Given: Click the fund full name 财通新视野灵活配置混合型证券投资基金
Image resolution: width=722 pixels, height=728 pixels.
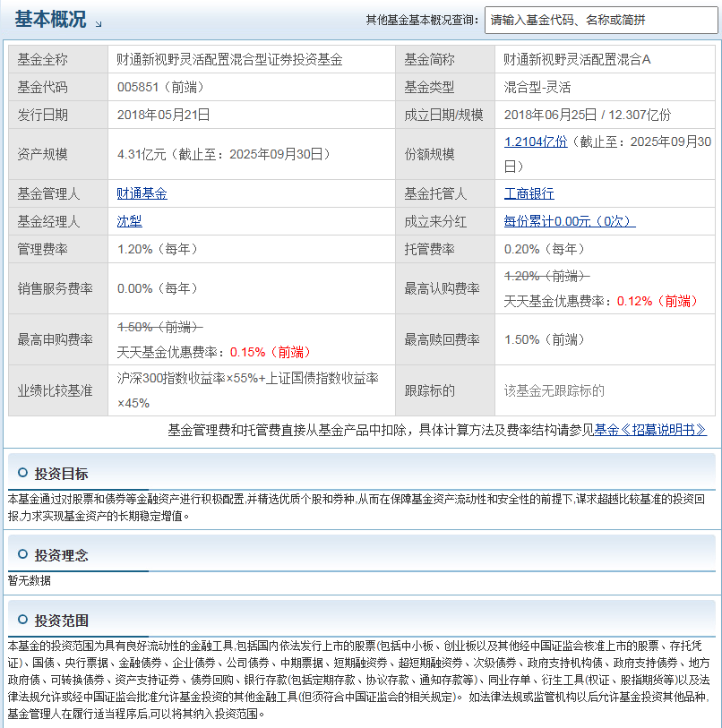Looking at the screenshot, I should coord(229,59).
